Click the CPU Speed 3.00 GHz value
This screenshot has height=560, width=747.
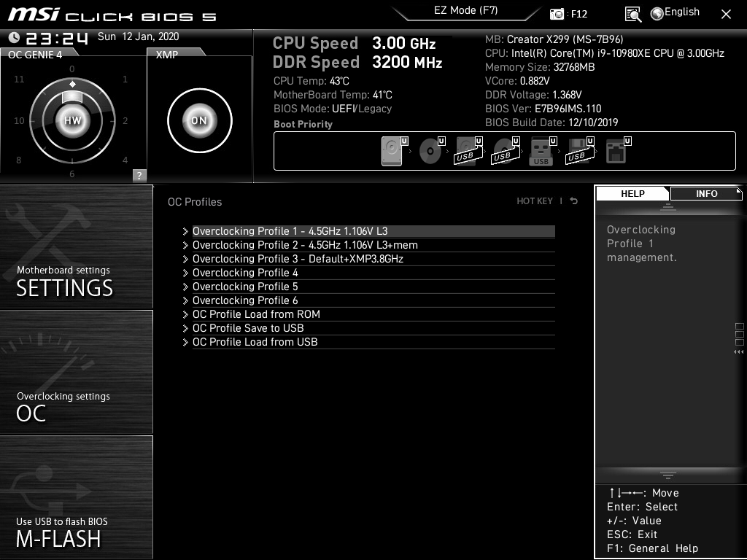[404, 43]
